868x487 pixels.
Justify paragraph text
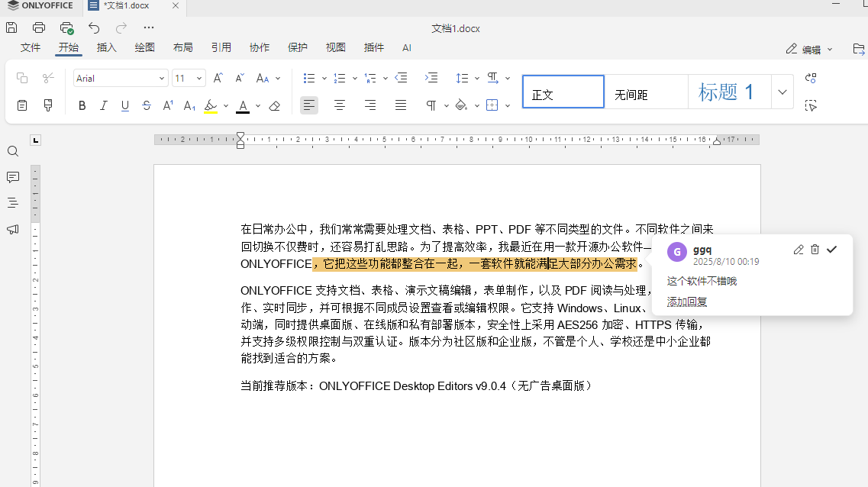pyautogui.click(x=401, y=105)
